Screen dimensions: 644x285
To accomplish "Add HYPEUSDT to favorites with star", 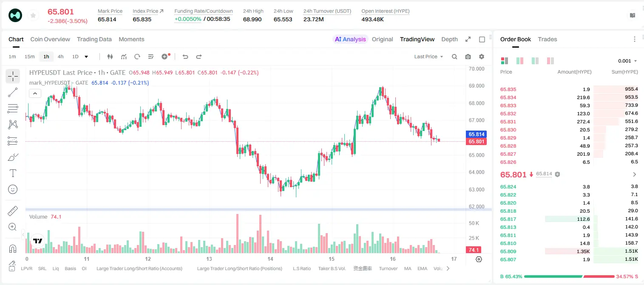I will pos(32,15).
